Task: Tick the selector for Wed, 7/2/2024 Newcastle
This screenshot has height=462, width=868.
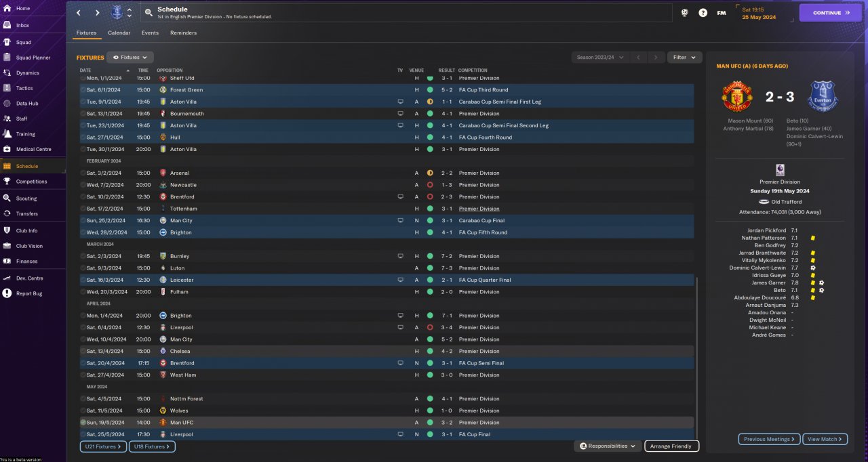Action: [83, 185]
